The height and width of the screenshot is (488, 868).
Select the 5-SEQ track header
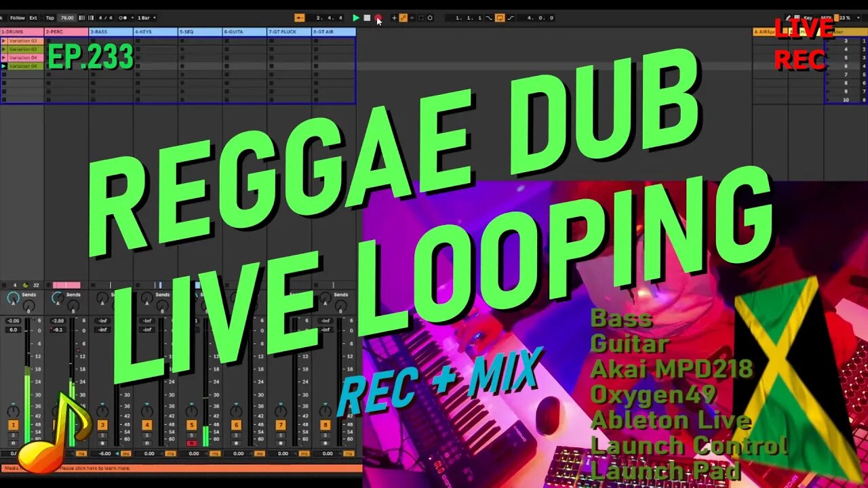click(x=201, y=32)
